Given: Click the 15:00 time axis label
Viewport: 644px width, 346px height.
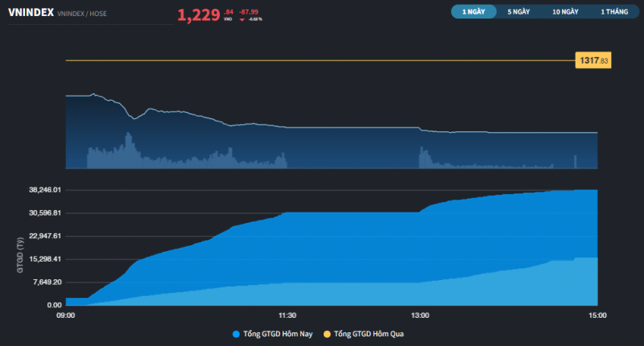Looking at the screenshot, I should pos(597,315).
